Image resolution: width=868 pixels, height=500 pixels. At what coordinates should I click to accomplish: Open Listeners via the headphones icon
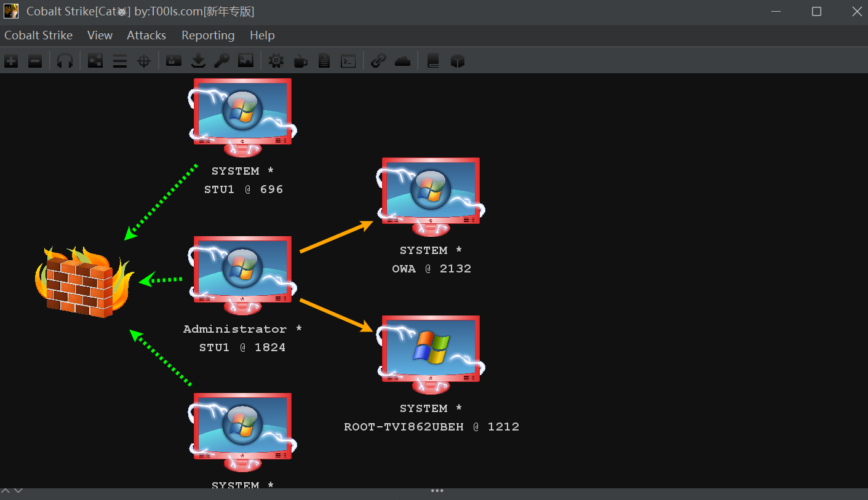pos(65,61)
